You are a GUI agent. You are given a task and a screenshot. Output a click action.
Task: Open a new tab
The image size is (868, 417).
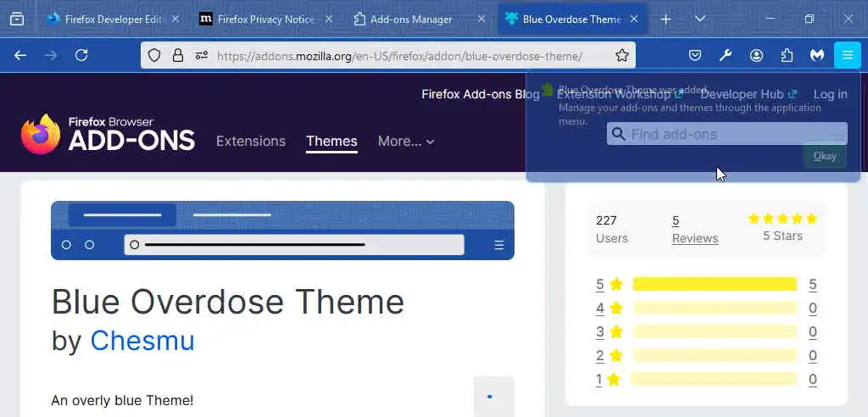[x=666, y=19]
